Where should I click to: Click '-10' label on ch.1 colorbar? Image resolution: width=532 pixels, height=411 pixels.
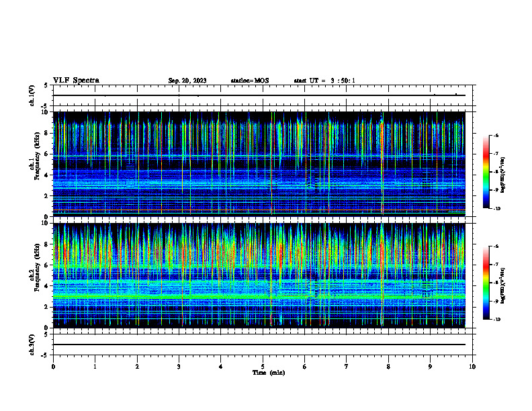click(496, 208)
